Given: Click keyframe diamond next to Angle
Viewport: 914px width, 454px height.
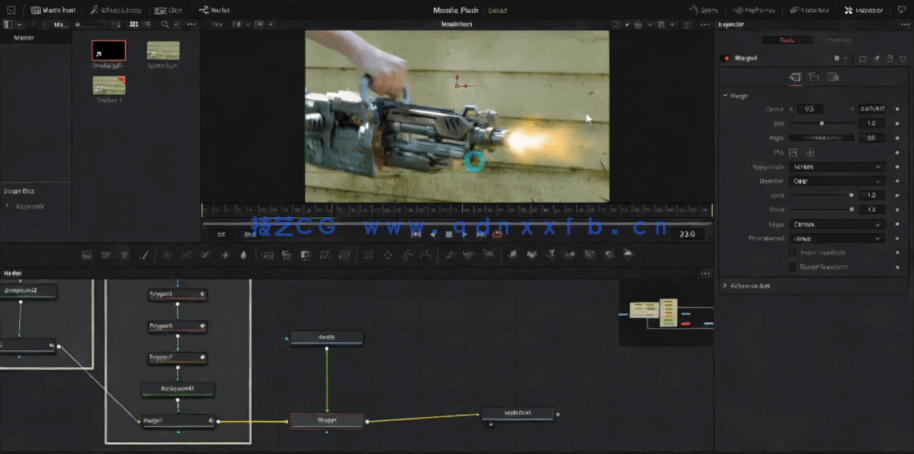Looking at the screenshot, I should pyautogui.click(x=898, y=138).
